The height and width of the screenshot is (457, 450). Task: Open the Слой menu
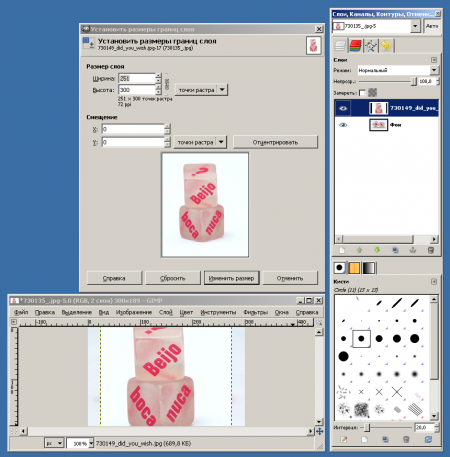[x=166, y=312]
